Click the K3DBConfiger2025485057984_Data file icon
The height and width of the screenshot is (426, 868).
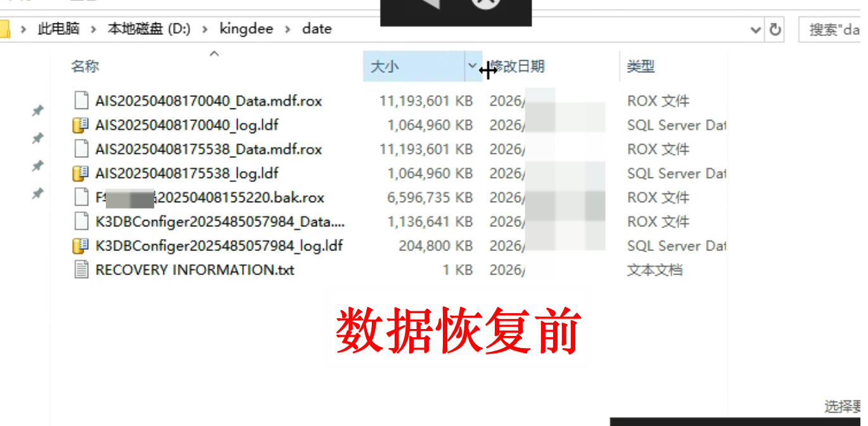[x=80, y=221]
